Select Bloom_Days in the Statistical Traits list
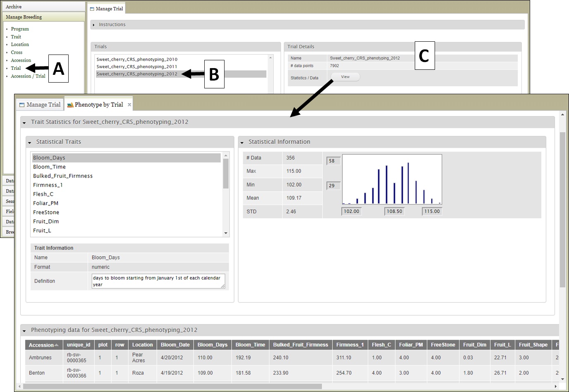This screenshot has width=569, height=392. pos(126,158)
